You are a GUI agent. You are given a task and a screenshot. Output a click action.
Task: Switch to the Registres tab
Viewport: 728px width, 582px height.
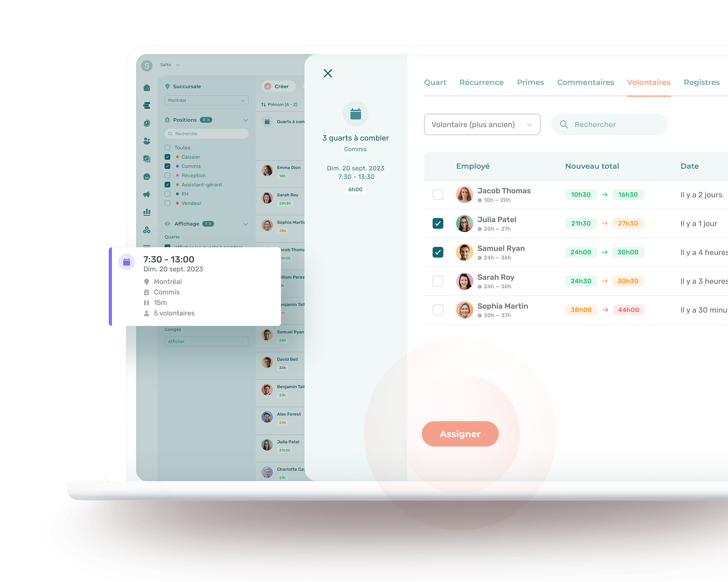[702, 82]
